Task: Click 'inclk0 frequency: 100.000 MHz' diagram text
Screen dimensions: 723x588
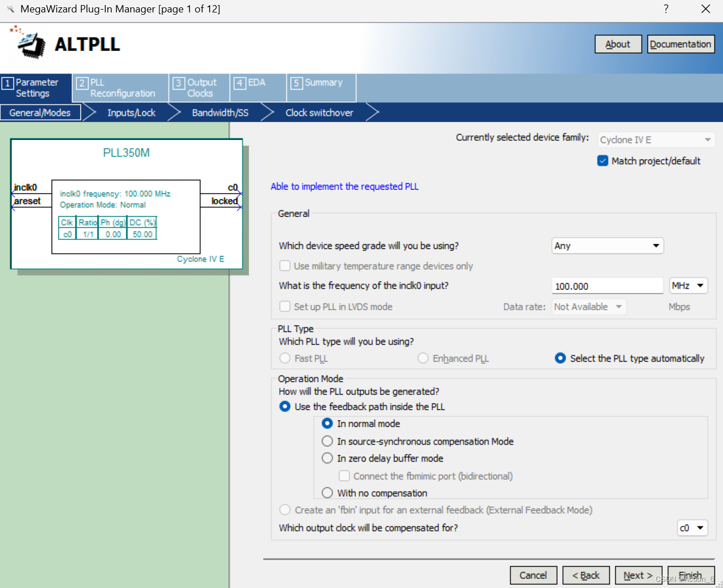Action: point(115,194)
